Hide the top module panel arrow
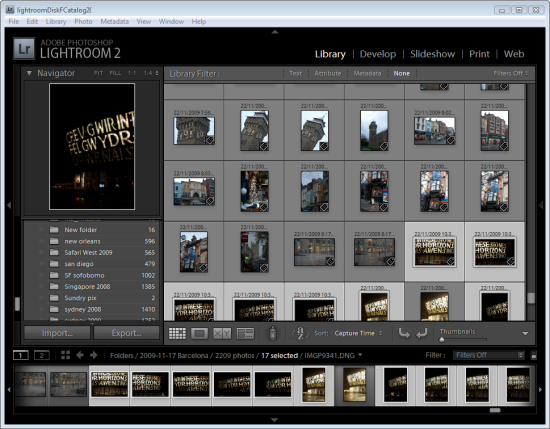The height and width of the screenshot is (429, 550). click(x=275, y=32)
